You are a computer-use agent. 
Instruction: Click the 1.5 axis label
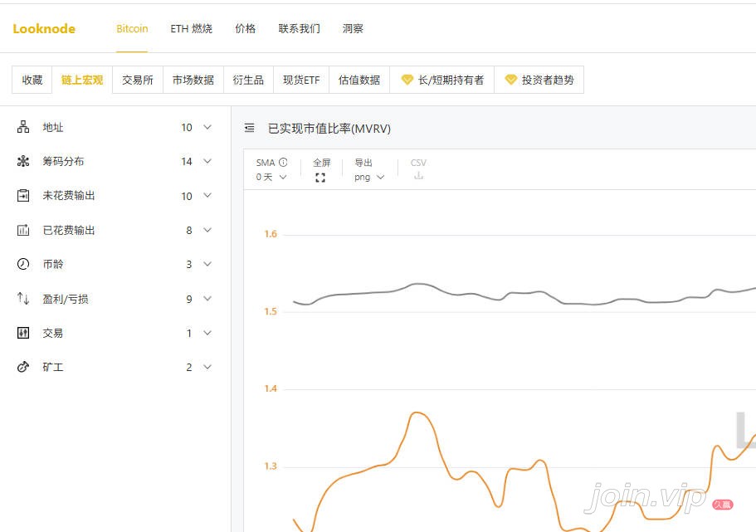271,311
